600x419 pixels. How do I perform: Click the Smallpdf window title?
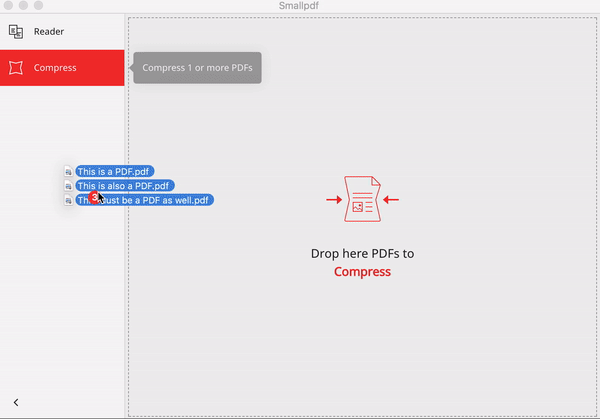pos(299,5)
